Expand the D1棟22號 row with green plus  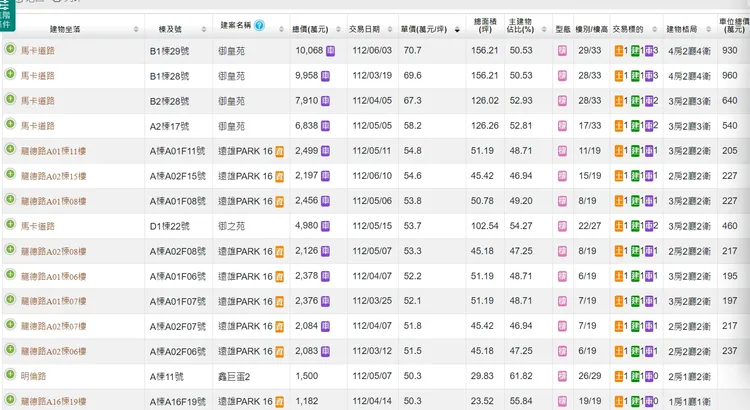click(10, 224)
